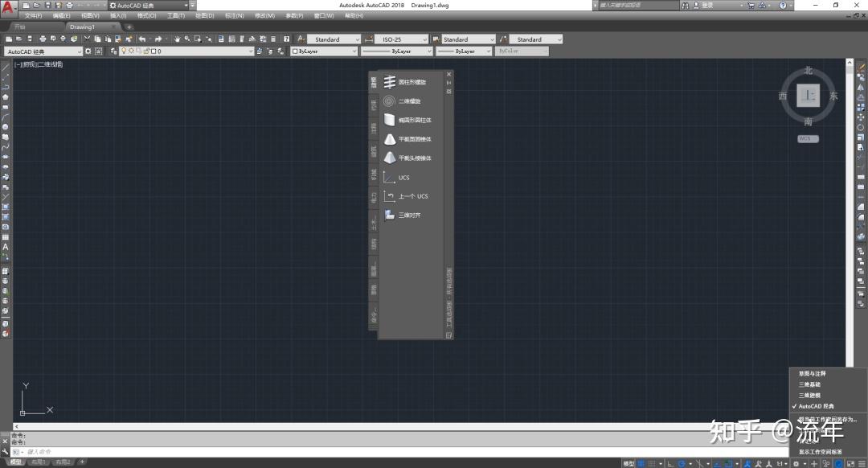Choose the 椭圆形圆柱体 tool in palette

coord(408,120)
